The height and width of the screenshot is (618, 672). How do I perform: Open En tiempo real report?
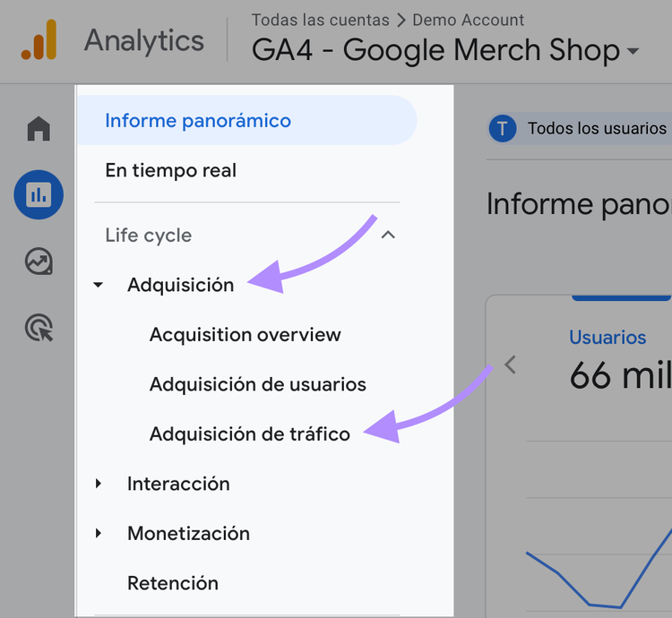pos(170,170)
